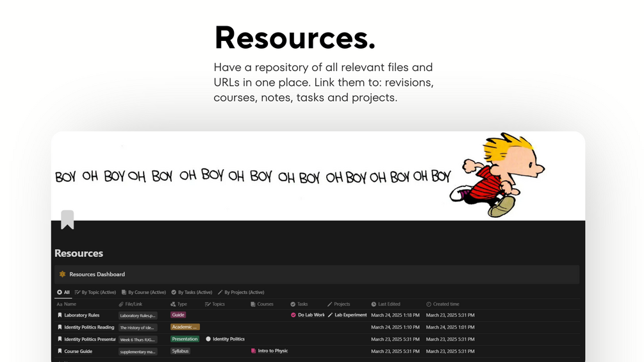Click March 24, 2025 1:10 PM cell
Image resolution: width=644 pixels, height=362 pixels.
[x=395, y=327]
